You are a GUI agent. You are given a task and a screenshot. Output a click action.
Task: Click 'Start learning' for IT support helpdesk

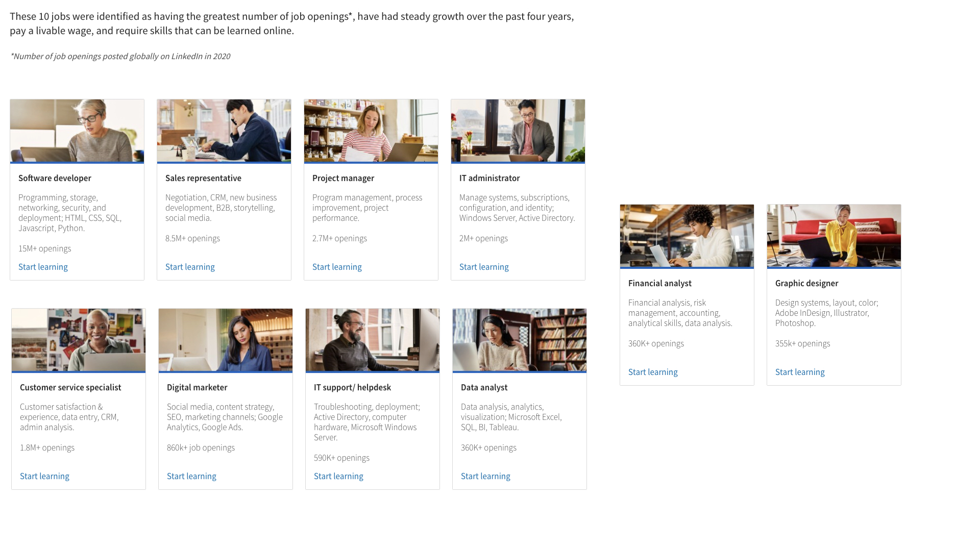338,475
